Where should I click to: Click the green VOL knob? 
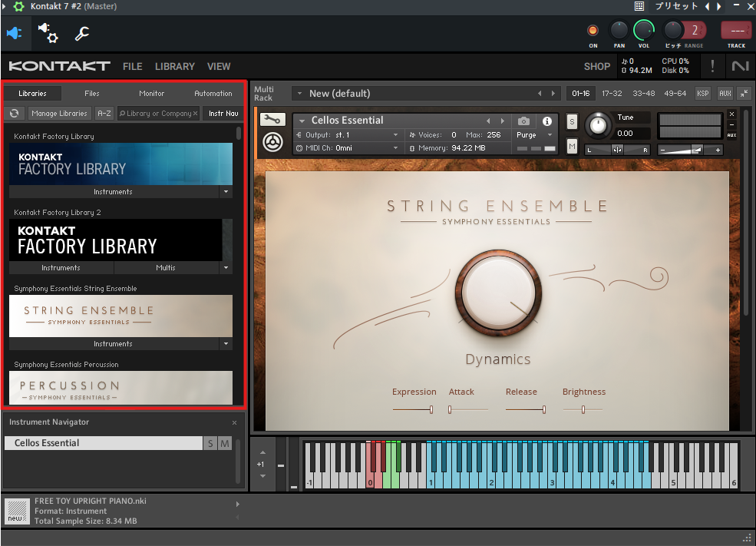pos(644,31)
